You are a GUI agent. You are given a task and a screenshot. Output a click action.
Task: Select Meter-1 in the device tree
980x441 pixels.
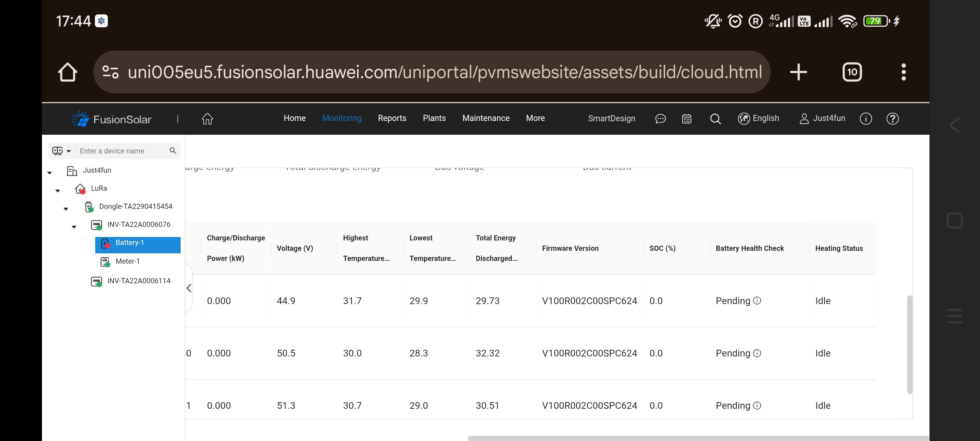(x=127, y=262)
